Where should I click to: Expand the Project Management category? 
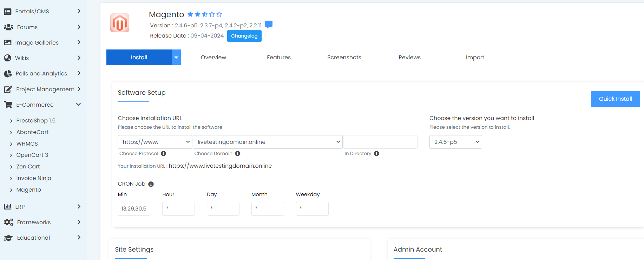tap(79, 89)
